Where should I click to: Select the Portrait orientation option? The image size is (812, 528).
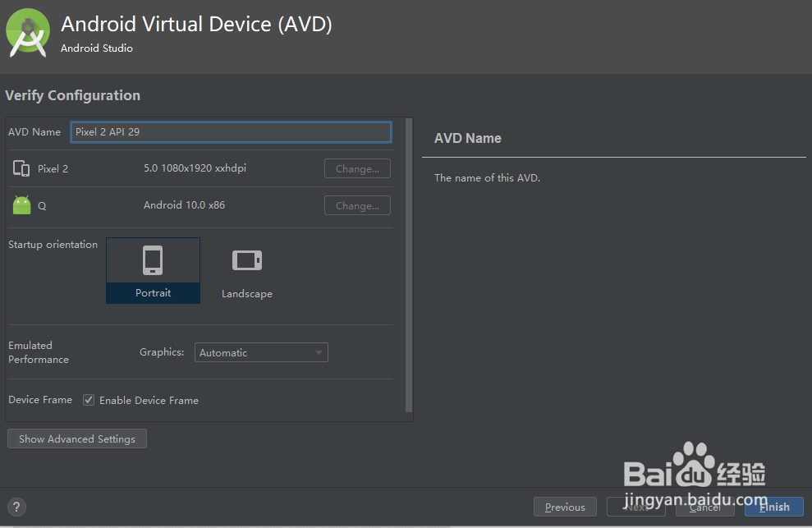point(154,270)
